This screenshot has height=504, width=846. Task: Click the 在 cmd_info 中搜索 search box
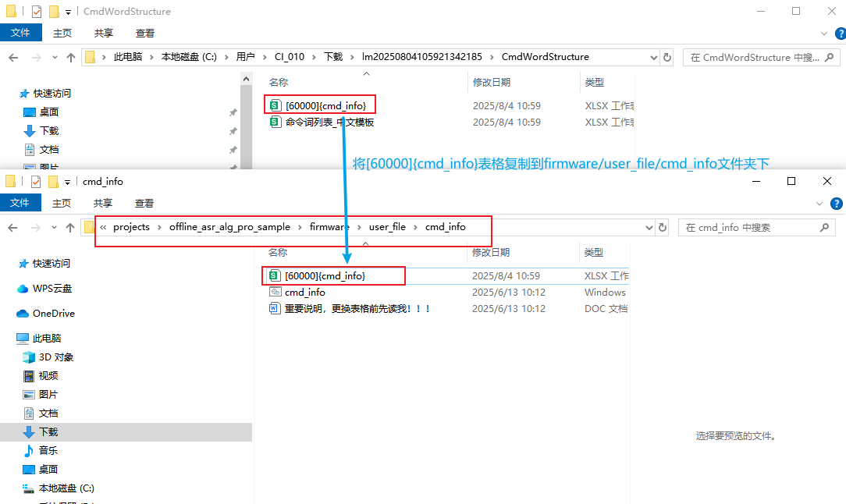[749, 228]
